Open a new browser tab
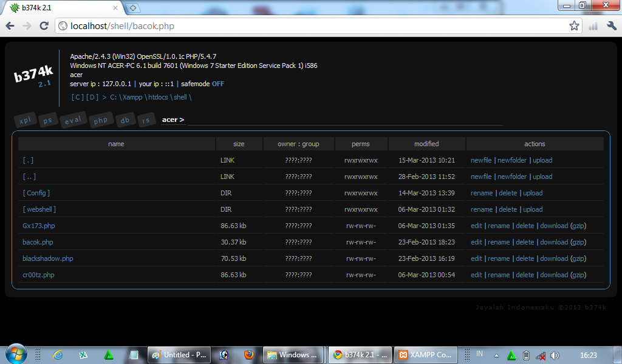 pos(132,8)
